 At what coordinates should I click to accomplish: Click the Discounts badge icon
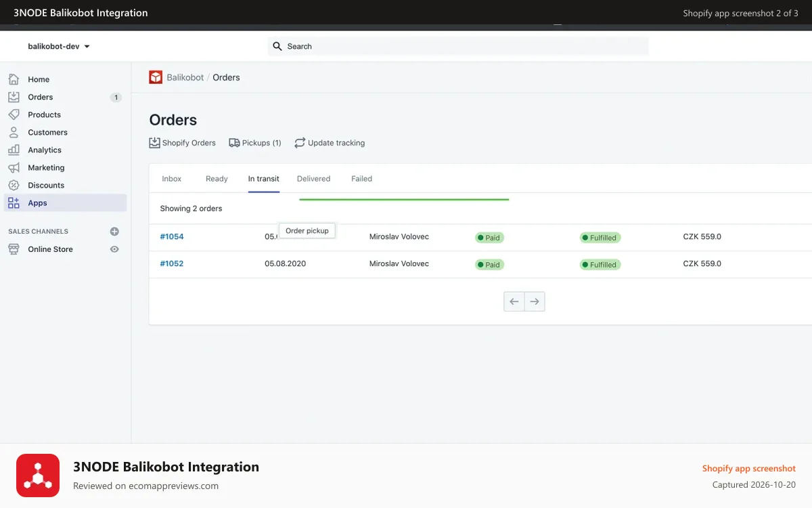(14, 185)
